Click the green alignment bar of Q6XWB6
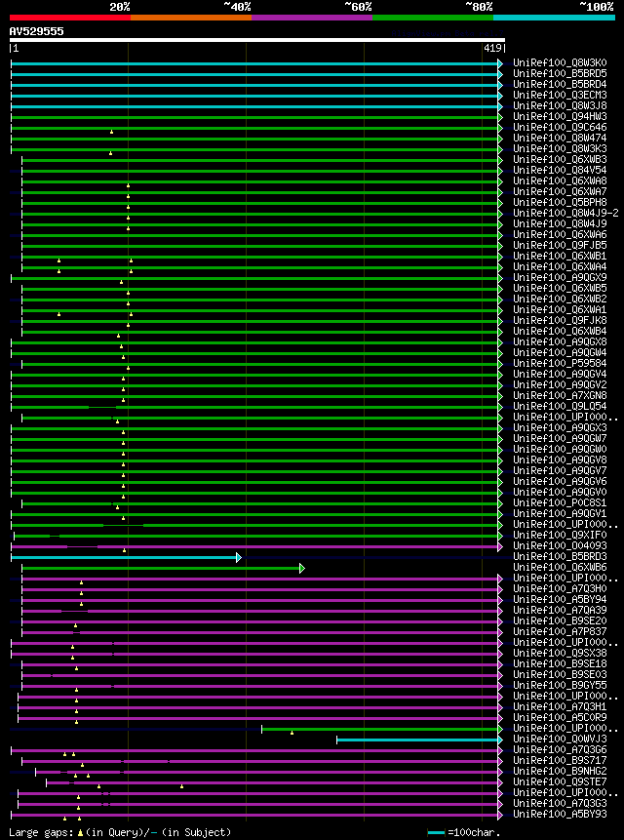Image resolution: width=624 pixels, height=840 pixels. (x=161, y=569)
